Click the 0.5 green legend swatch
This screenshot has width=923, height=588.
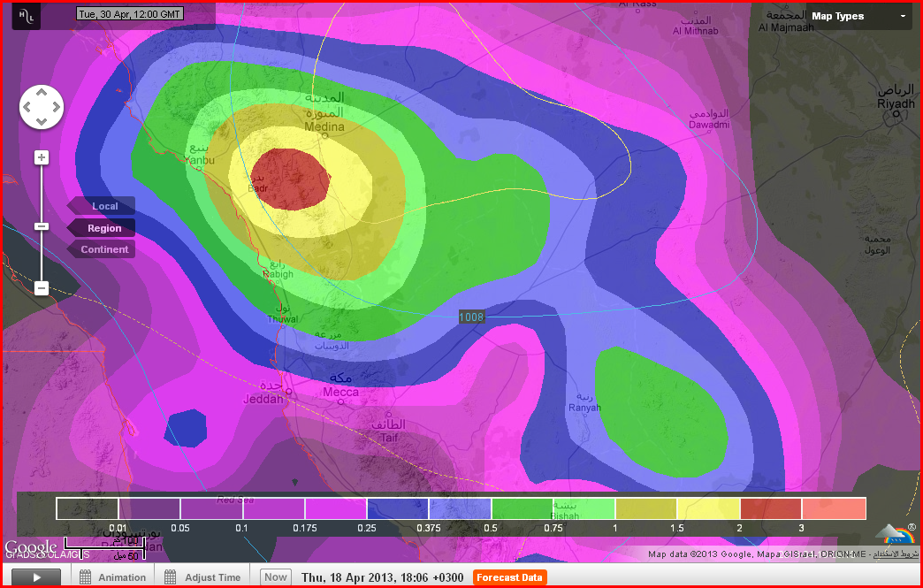click(522, 508)
